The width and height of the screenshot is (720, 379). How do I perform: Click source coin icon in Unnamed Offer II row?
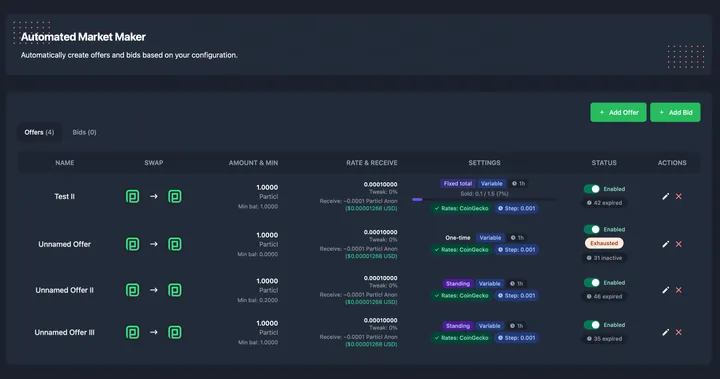(133, 290)
